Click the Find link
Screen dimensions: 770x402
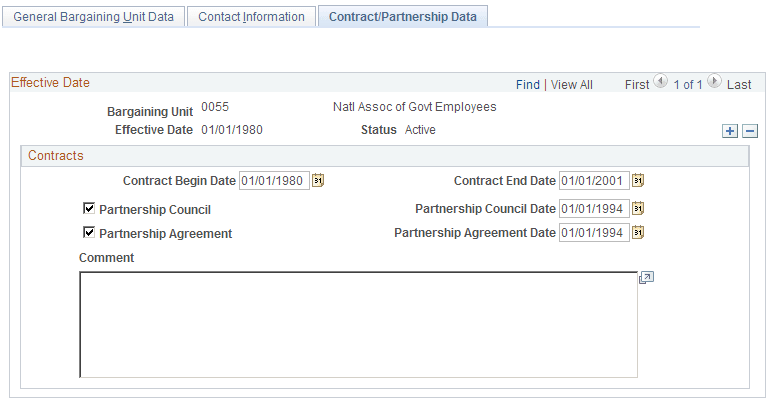pos(527,85)
